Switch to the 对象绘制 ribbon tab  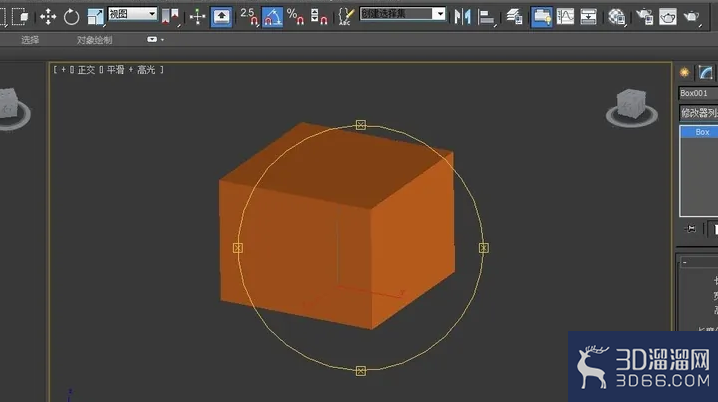[94, 40]
